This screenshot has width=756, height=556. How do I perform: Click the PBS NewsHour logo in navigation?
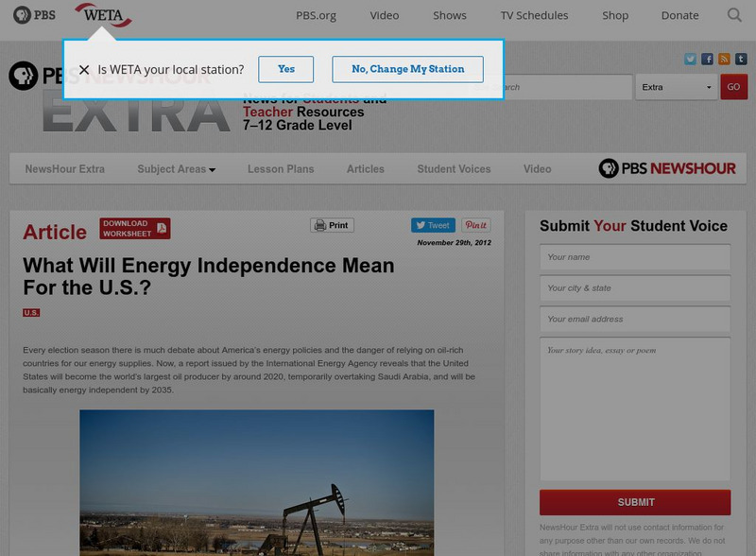point(666,168)
